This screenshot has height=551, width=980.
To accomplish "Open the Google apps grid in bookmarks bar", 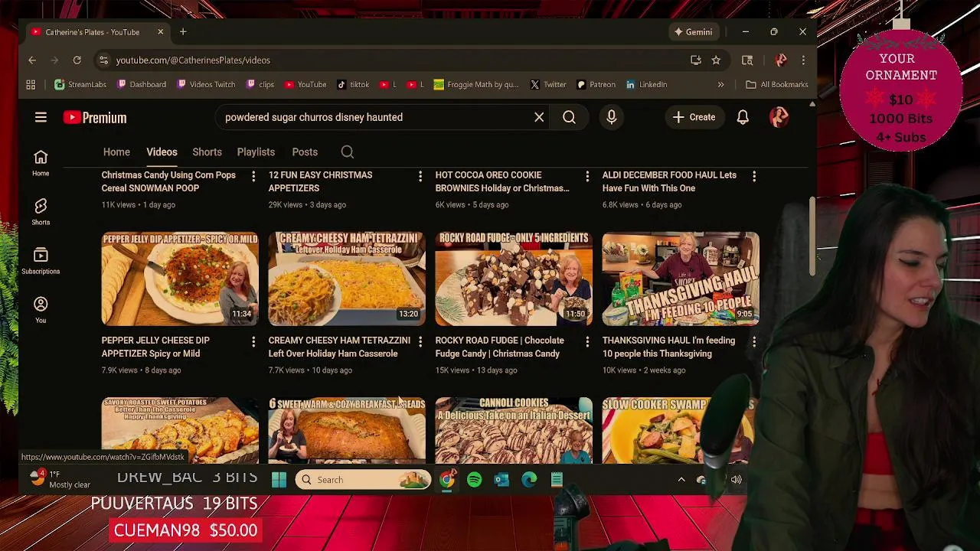I will 31,84.
